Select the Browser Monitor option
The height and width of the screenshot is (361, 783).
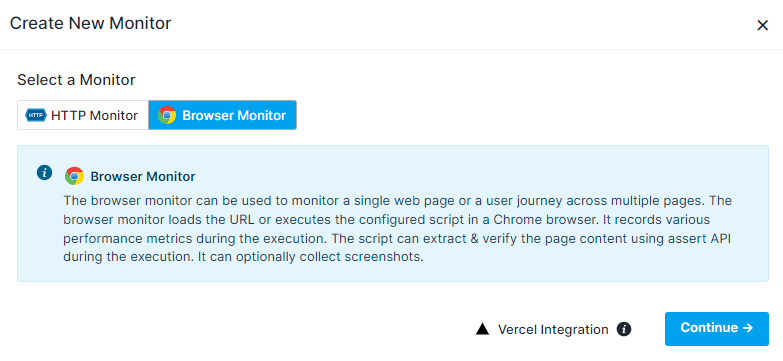(222, 115)
